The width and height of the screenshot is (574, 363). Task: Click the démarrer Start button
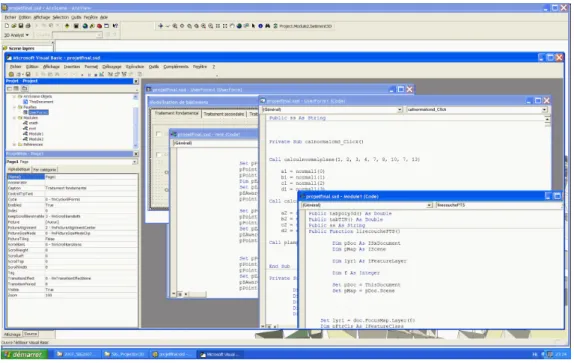tap(25, 354)
